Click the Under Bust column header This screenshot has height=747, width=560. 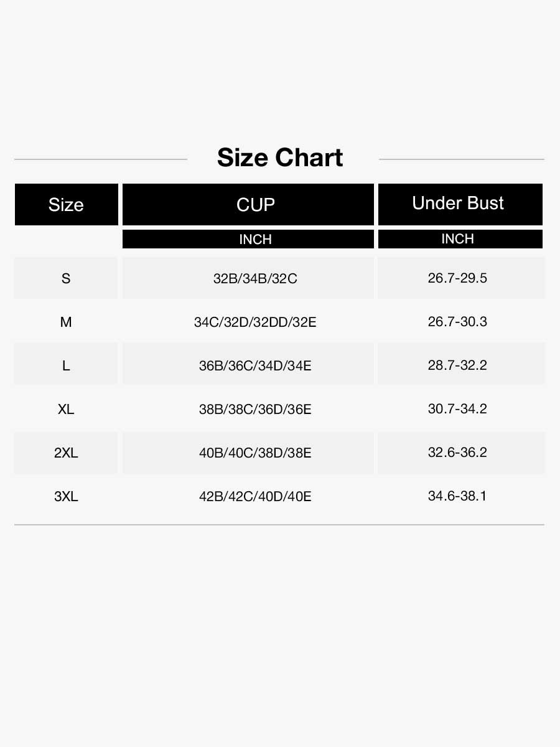pyautogui.click(x=460, y=204)
